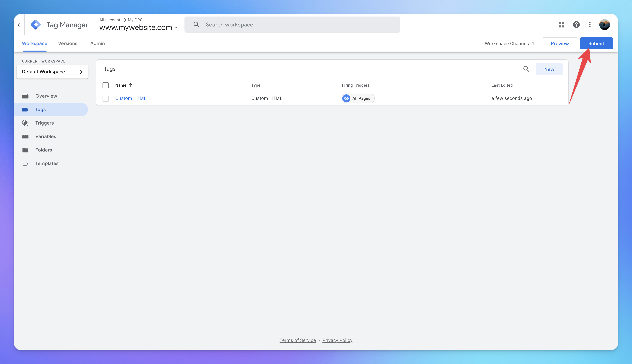Open the three-dot more options menu
The height and width of the screenshot is (364, 632).
coord(590,25)
